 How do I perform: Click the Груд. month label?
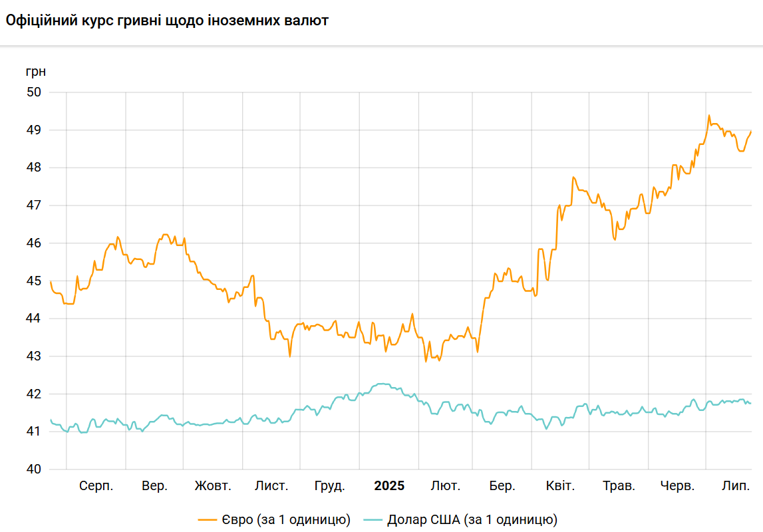tap(329, 486)
